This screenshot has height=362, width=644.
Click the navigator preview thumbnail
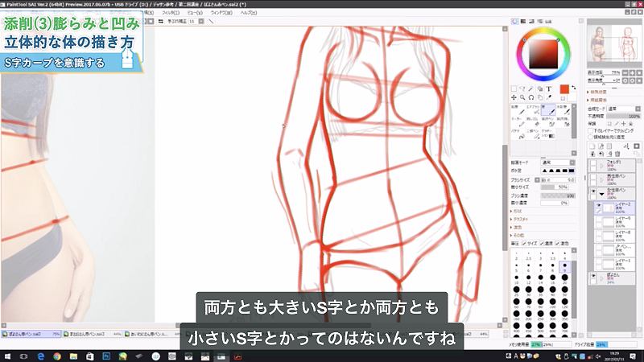[613, 43]
